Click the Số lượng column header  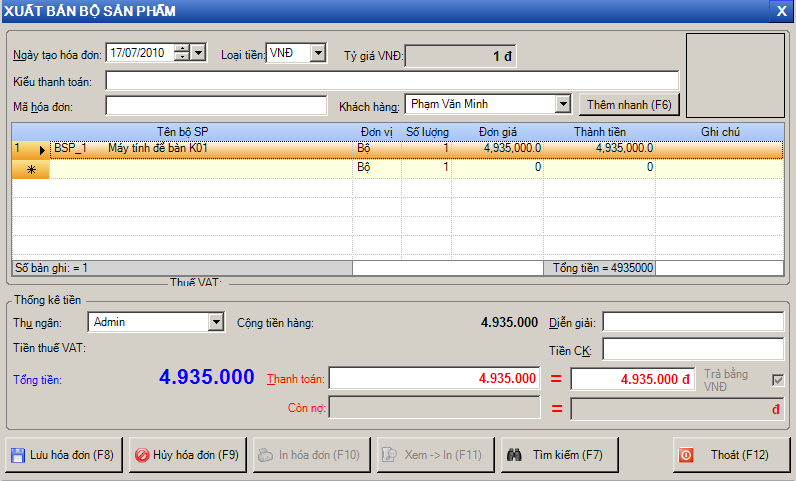tap(427, 132)
